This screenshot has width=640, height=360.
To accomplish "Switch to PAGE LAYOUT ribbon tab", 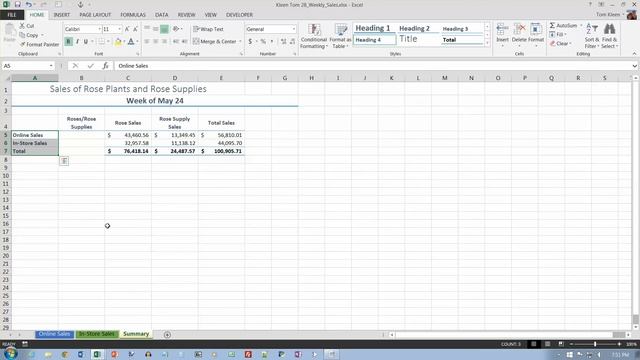I will point(95,15).
